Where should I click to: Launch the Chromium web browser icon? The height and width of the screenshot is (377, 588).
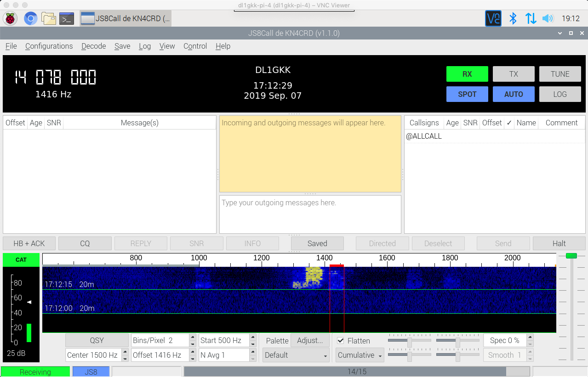click(30, 19)
